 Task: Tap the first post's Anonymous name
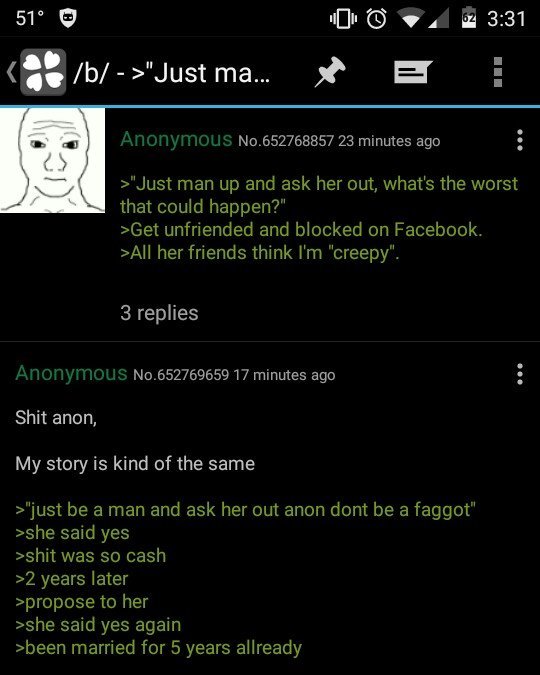coord(176,139)
